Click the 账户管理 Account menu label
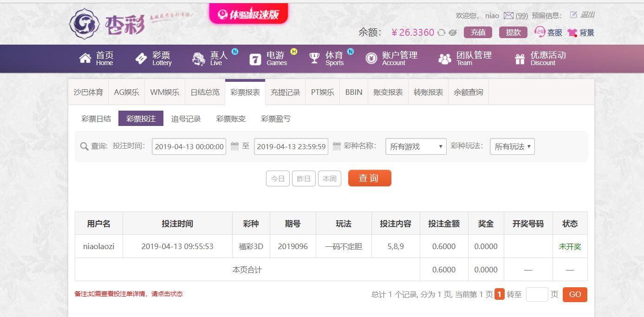This screenshot has height=317, width=644. tap(400, 59)
